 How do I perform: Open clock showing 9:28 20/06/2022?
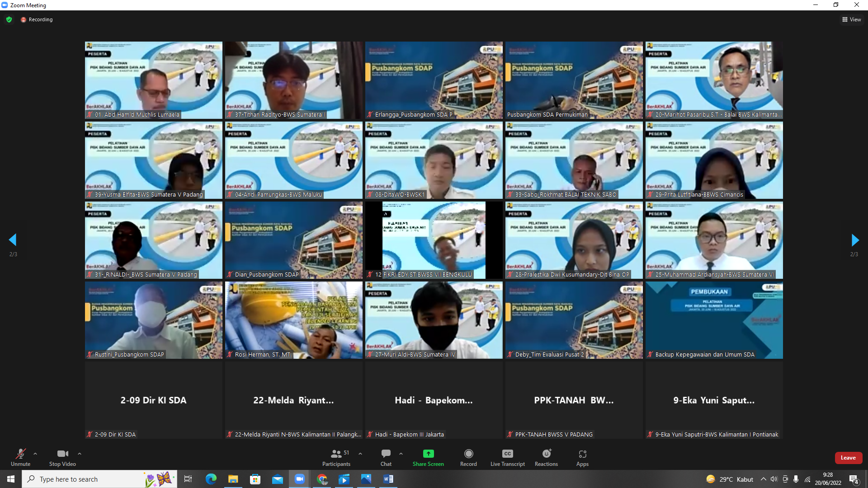[828, 479]
